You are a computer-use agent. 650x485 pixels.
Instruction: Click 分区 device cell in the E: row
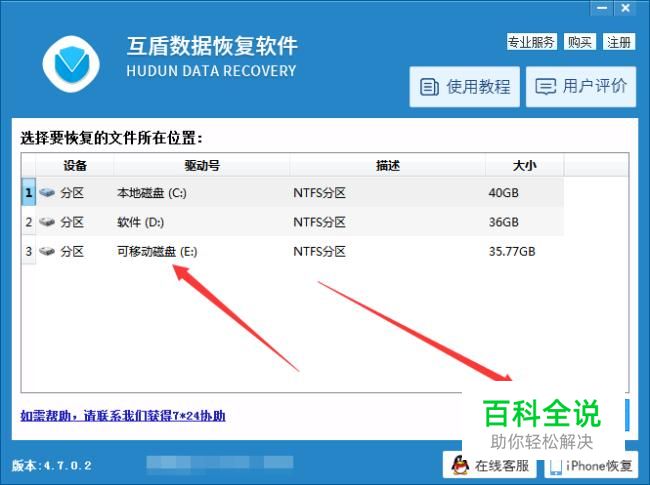72,252
